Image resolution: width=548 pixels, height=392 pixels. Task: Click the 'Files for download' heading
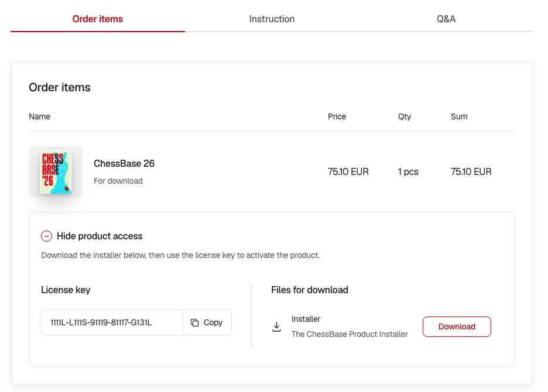310,290
